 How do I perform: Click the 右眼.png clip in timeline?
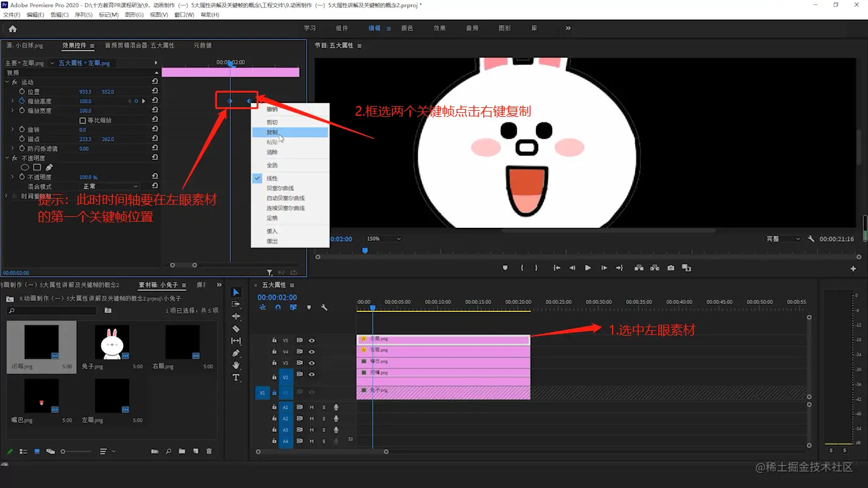click(443, 350)
